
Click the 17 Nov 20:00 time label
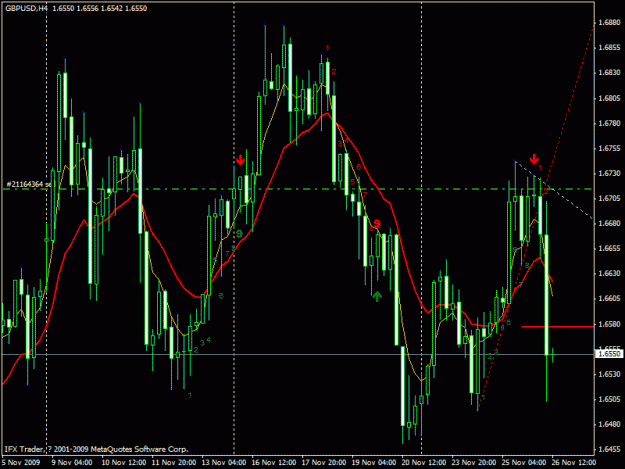pos(324,462)
